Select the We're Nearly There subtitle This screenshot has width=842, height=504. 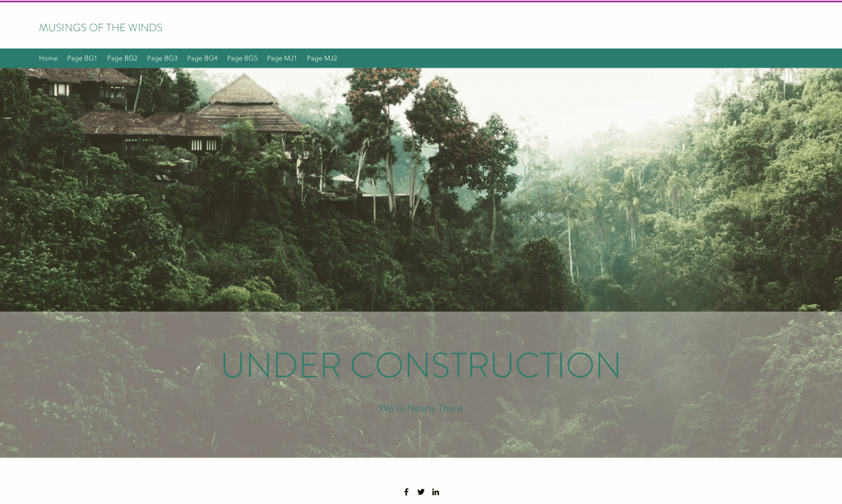click(420, 408)
